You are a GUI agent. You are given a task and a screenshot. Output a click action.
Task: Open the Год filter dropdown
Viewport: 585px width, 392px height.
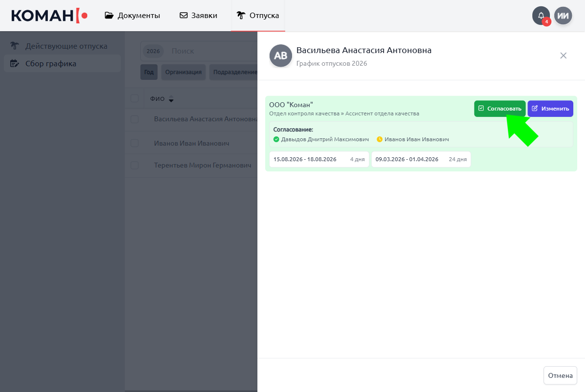[149, 72]
